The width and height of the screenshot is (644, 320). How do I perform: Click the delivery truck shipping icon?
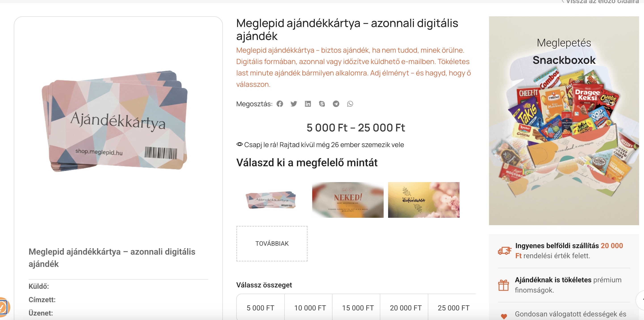click(x=504, y=251)
